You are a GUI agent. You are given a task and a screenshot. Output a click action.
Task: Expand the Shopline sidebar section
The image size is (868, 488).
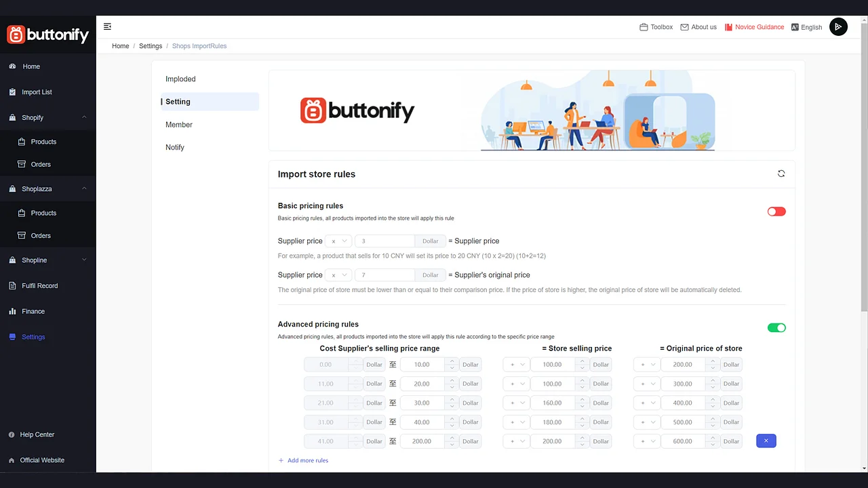pyautogui.click(x=84, y=260)
